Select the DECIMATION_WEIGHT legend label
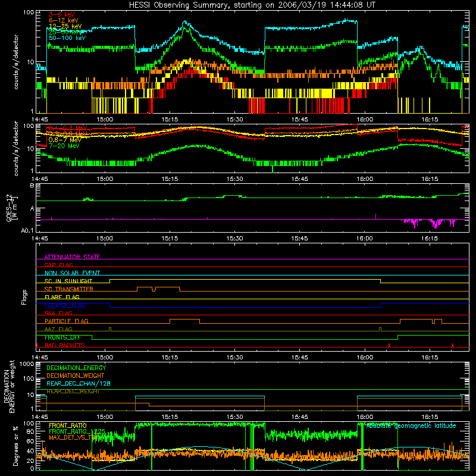Image resolution: width=476 pixels, height=476 pixels. tap(76, 375)
